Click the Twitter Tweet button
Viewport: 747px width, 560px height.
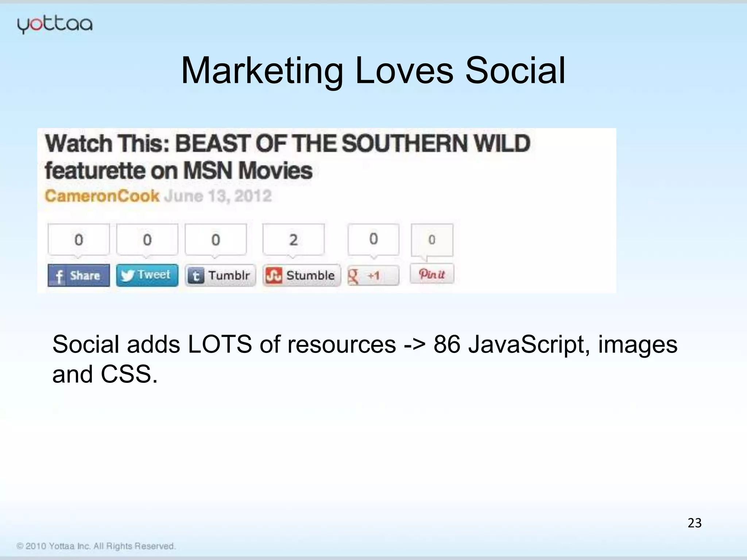click(x=147, y=275)
